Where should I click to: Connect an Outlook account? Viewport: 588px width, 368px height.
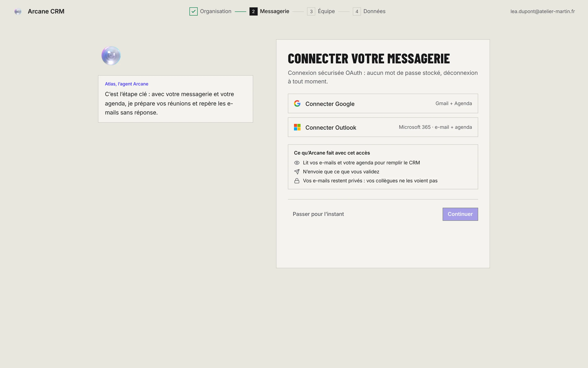(383, 127)
